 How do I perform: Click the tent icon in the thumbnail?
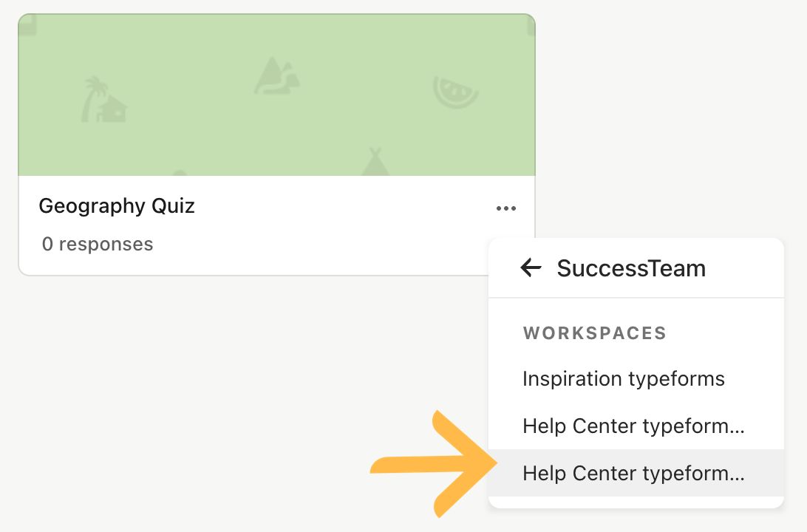click(x=375, y=162)
